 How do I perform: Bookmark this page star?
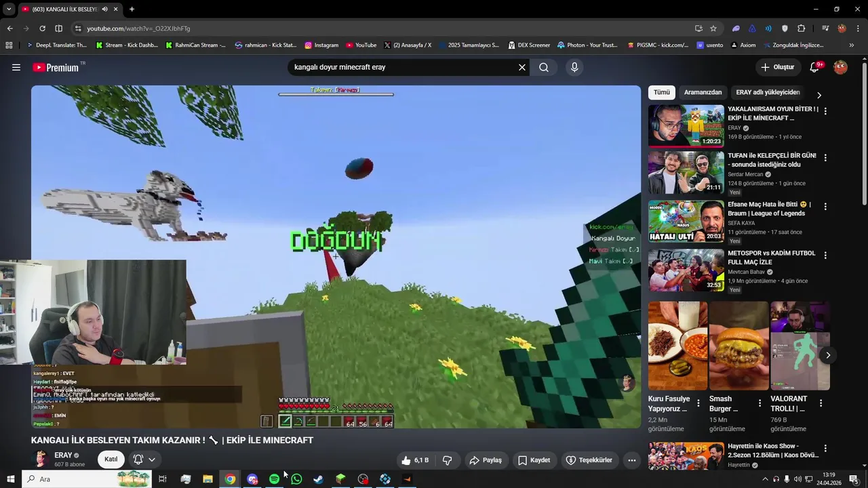[713, 28]
